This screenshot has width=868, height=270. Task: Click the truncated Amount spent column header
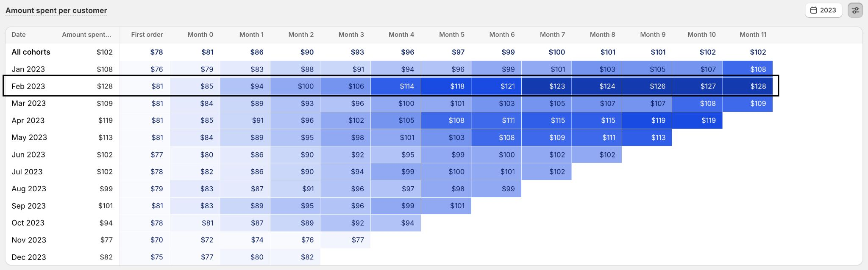pos(86,35)
